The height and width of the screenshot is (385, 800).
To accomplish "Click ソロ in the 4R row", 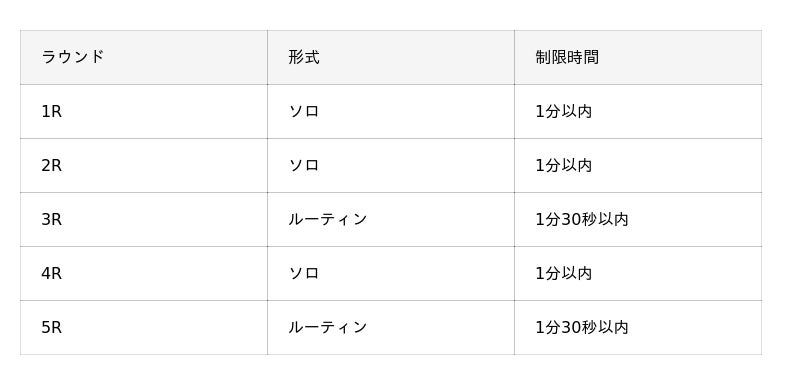I will pos(304,274).
